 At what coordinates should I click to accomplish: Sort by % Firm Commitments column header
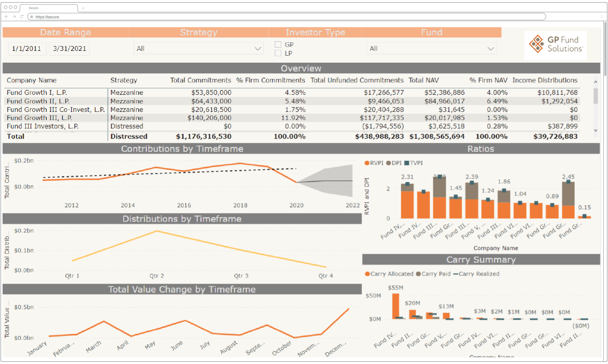click(271, 80)
